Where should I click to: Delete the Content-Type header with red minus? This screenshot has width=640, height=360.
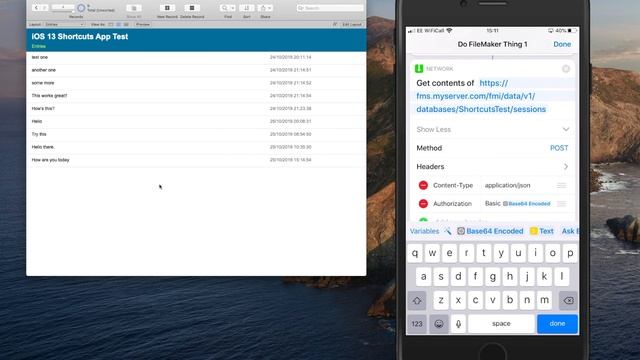point(423,185)
